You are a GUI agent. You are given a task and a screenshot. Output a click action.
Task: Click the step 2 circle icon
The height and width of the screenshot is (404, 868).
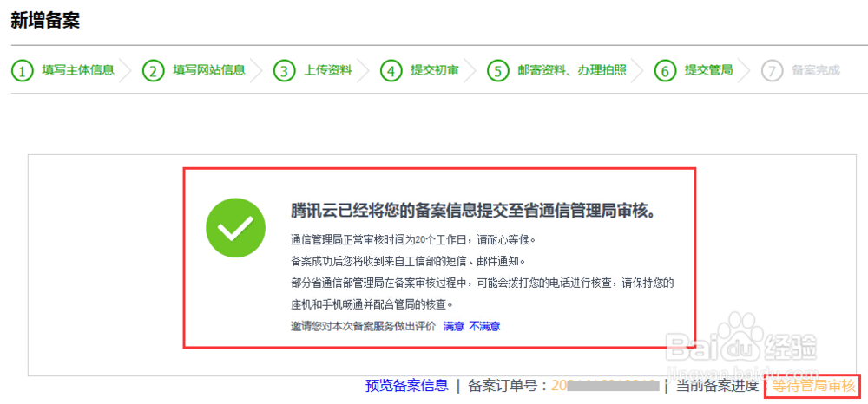[153, 71]
